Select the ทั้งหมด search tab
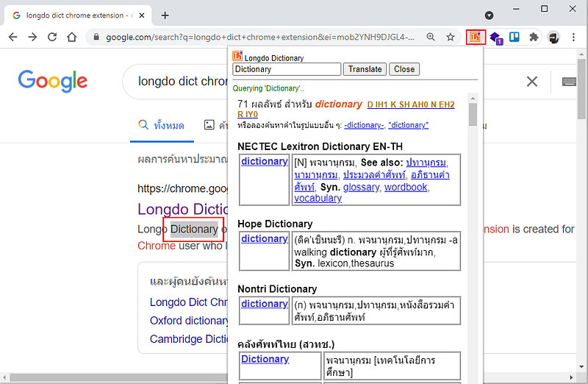Image resolution: width=588 pixels, height=384 pixels. tap(161, 125)
